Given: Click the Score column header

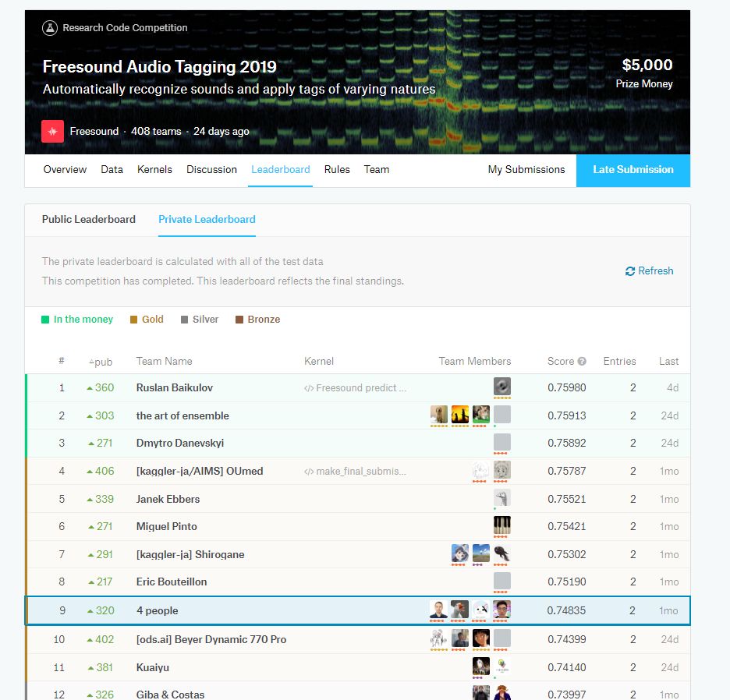Looking at the screenshot, I should click(561, 361).
